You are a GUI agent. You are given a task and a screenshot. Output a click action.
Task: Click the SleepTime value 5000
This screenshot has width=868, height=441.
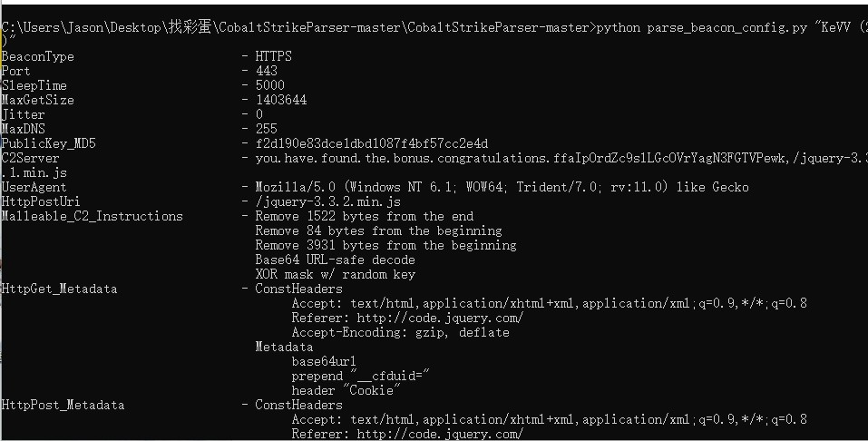tap(270, 85)
